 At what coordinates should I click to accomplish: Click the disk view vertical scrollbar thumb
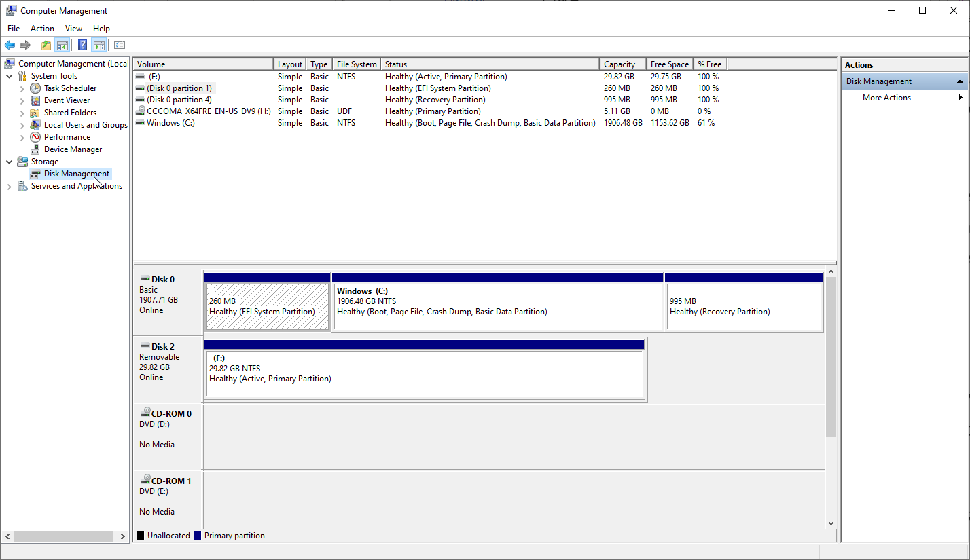pos(831,356)
